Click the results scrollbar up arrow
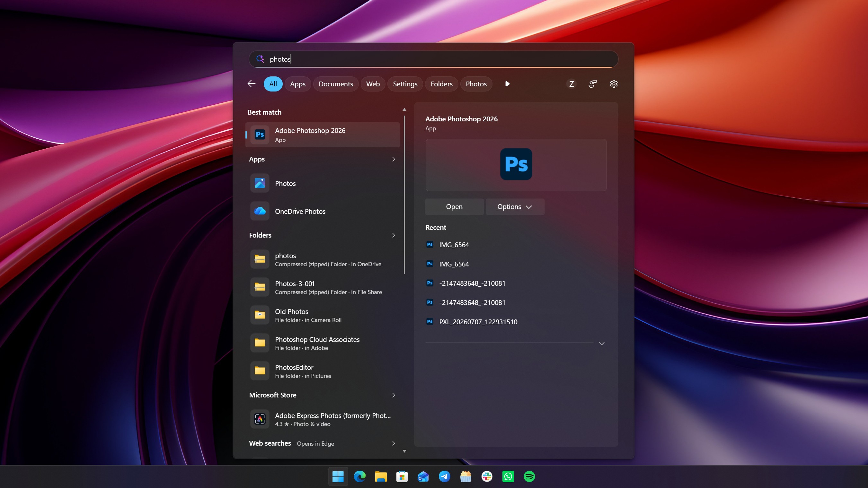868x488 pixels. [x=404, y=109]
